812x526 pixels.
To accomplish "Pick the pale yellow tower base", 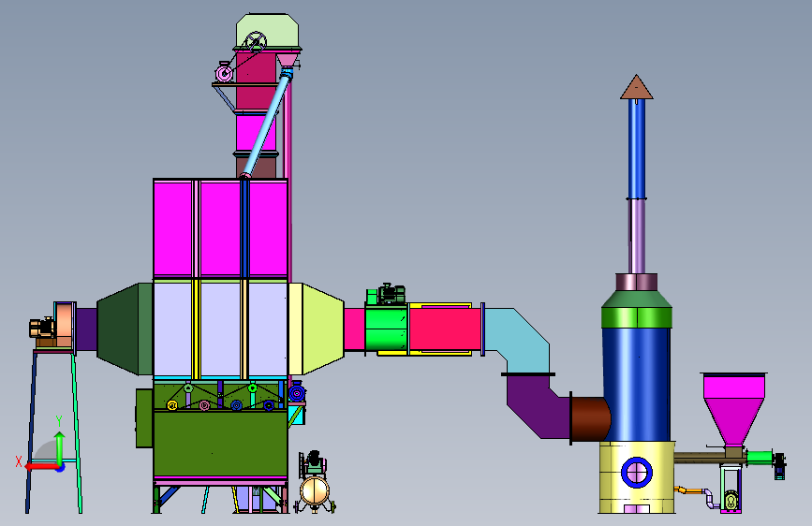I will click(x=637, y=476).
